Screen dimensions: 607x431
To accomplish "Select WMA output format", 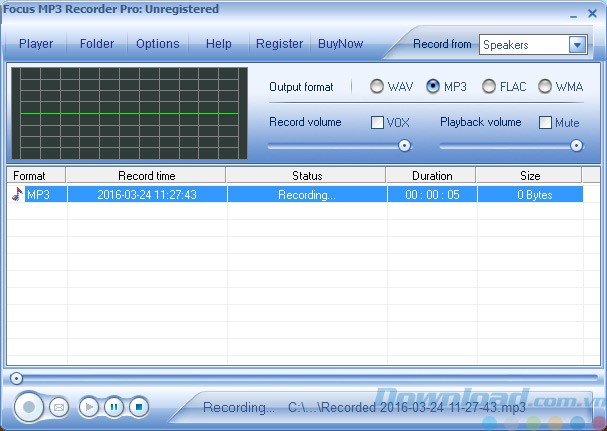I will (x=545, y=86).
